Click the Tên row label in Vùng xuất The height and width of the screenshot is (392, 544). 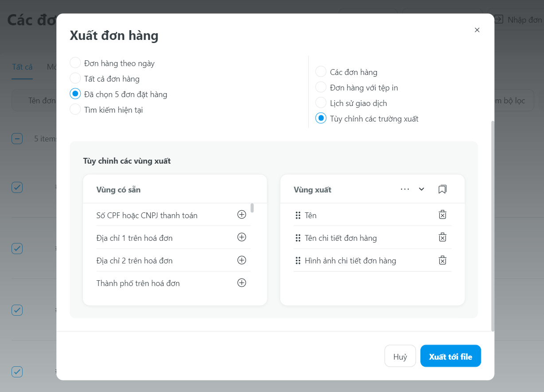[310, 216]
